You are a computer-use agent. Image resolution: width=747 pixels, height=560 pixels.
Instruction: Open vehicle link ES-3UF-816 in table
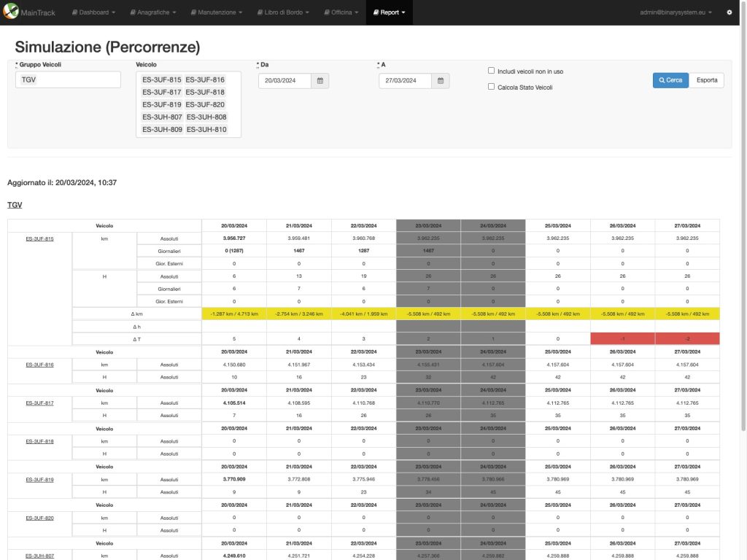click(39, 365)
